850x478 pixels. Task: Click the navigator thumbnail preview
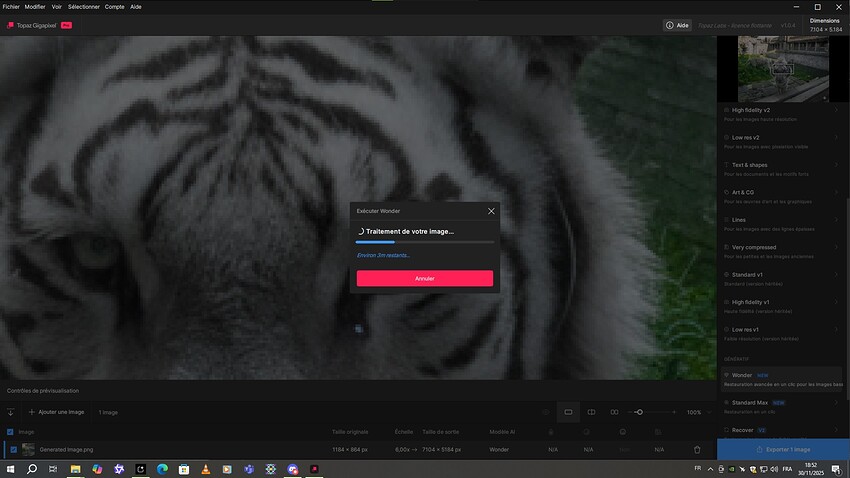click(x=780, y=67)
